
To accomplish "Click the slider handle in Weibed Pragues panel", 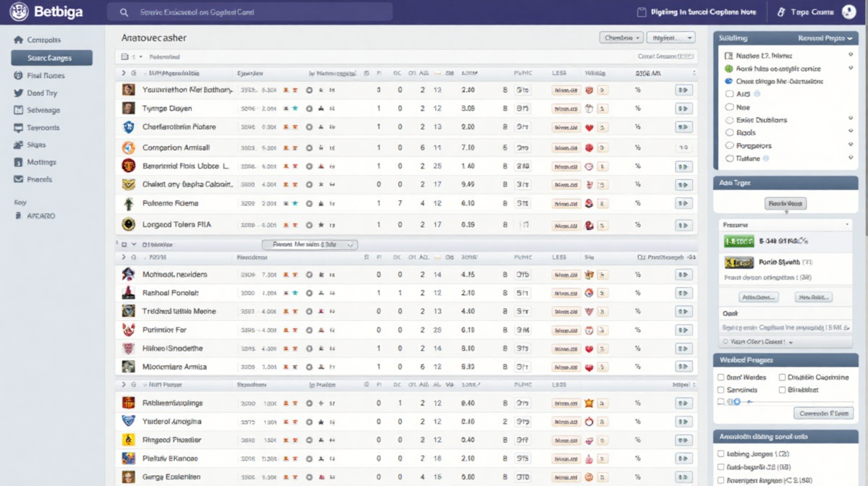I will tap(737, 401).
